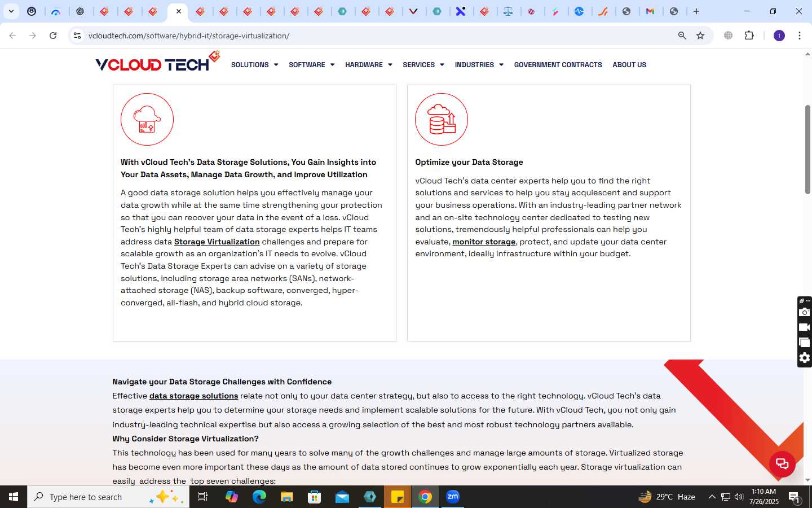
Task: Open the clock and date panel
Action: pyautogui.click(x=764, y=497)
